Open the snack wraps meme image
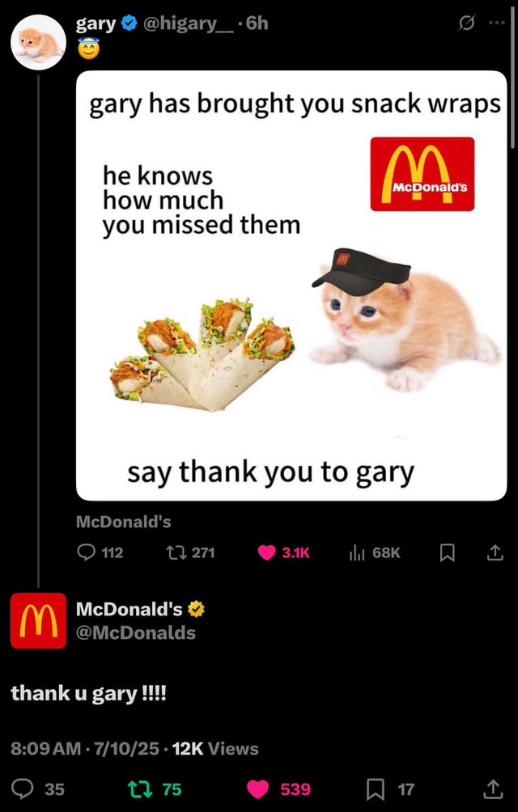Image resolution: width=518 pixels, height=812 pixels. (x=291, y=285)
